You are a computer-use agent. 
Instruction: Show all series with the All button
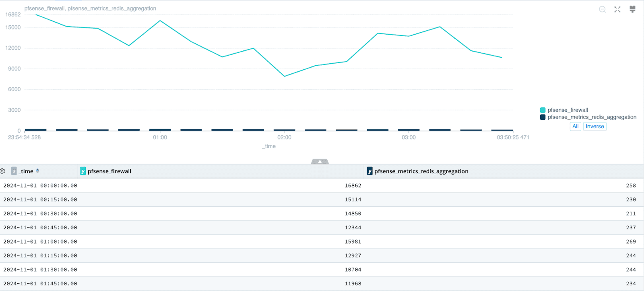point(575,127)
